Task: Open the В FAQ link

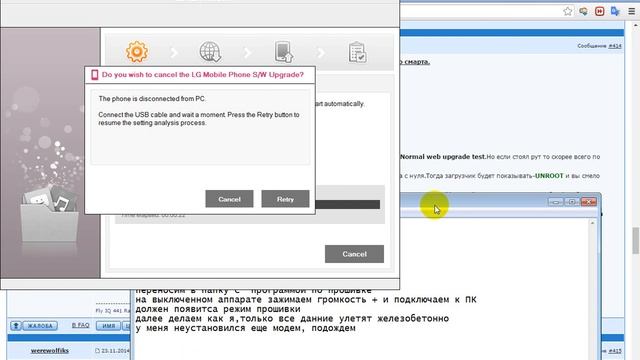Action: (x=80, y=325)
